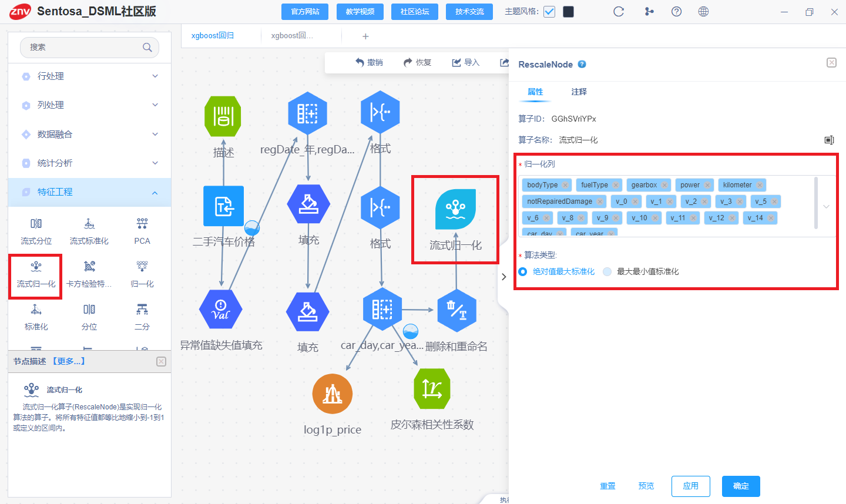The image size is (846, 504).
Task: Click the 导入 import toolbar button
Action: tap(466, 62)
